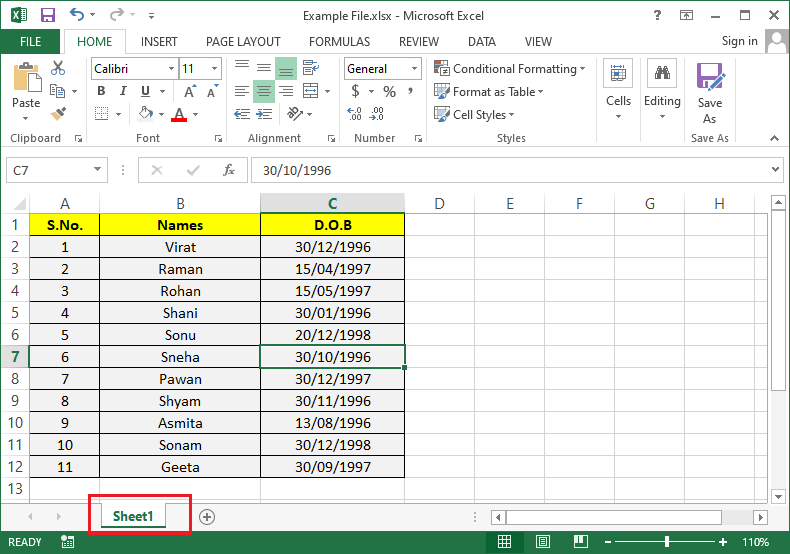Select the Format Painter brush
The image size is (790, 554).
pyautogui.click(x=58, y=114)
